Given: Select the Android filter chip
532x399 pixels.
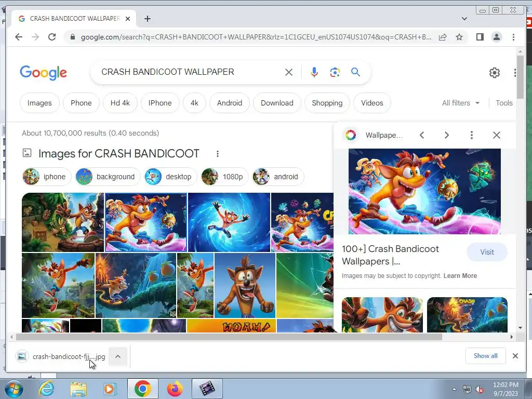Looking at the screenshot, I should tap(229, 103).
